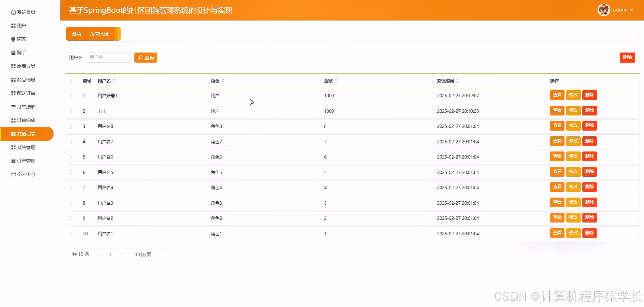Click the batch 删除 button at top right

click(627, 58)
